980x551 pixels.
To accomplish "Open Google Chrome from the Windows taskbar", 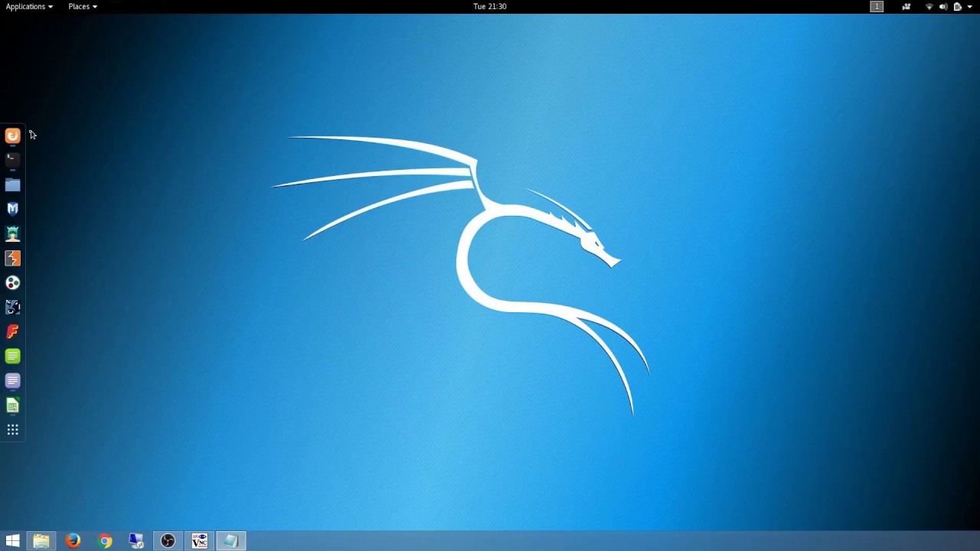I will tap(105, 541).
